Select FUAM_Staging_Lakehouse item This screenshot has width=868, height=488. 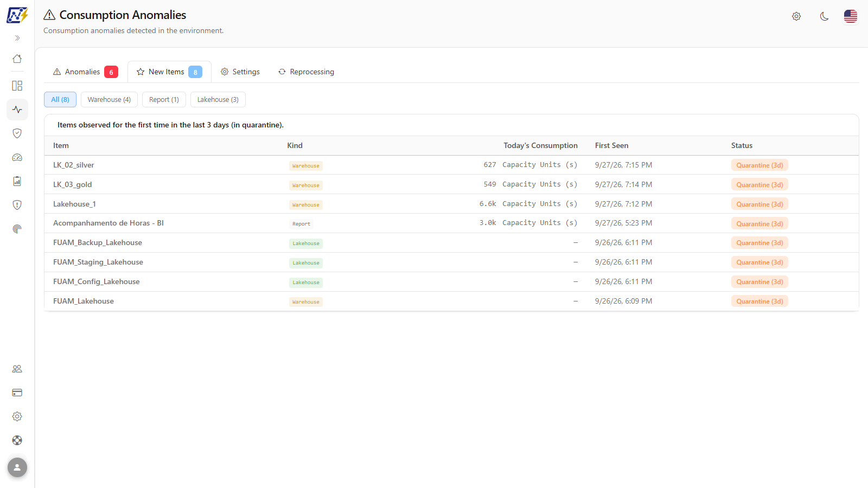[x=98, y=262]
